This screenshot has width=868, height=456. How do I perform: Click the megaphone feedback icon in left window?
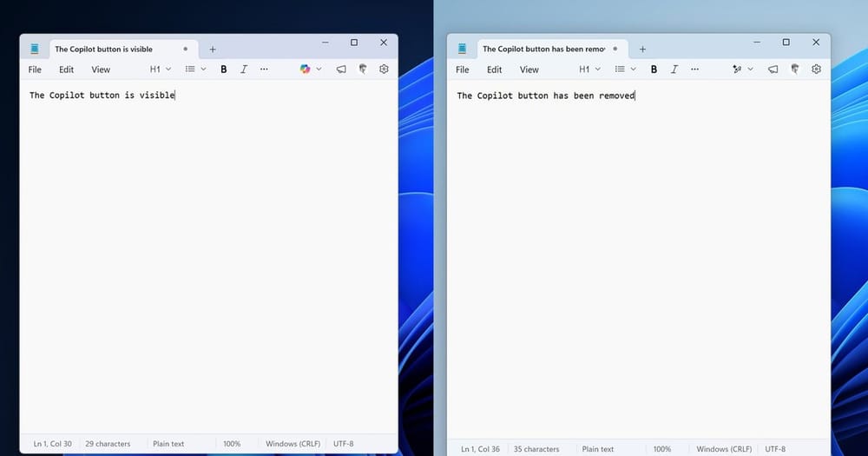pos(341,69)
